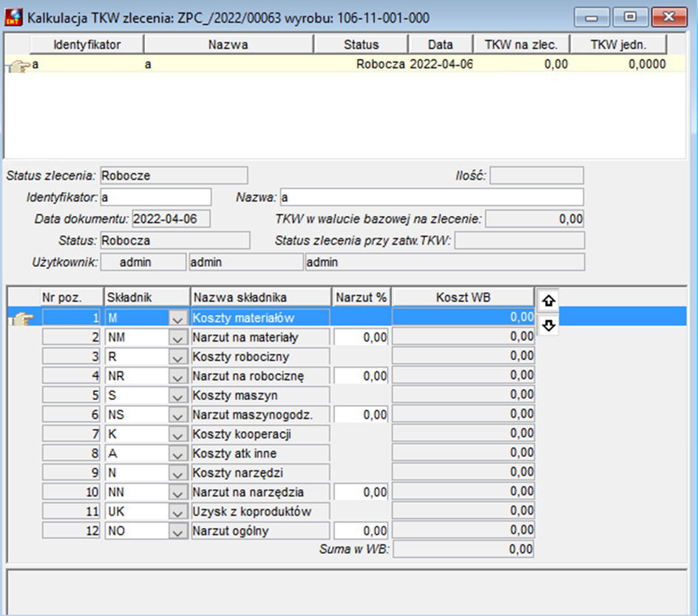698x616 pixels.
Task: Open the dropdown for component K
Action: coord(178,434)
